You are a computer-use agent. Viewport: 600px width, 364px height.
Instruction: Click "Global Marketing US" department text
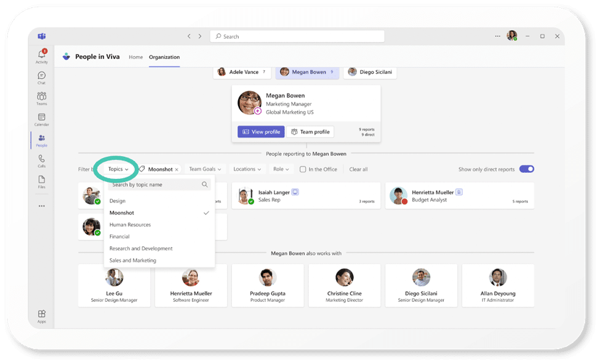coord(290,113)
